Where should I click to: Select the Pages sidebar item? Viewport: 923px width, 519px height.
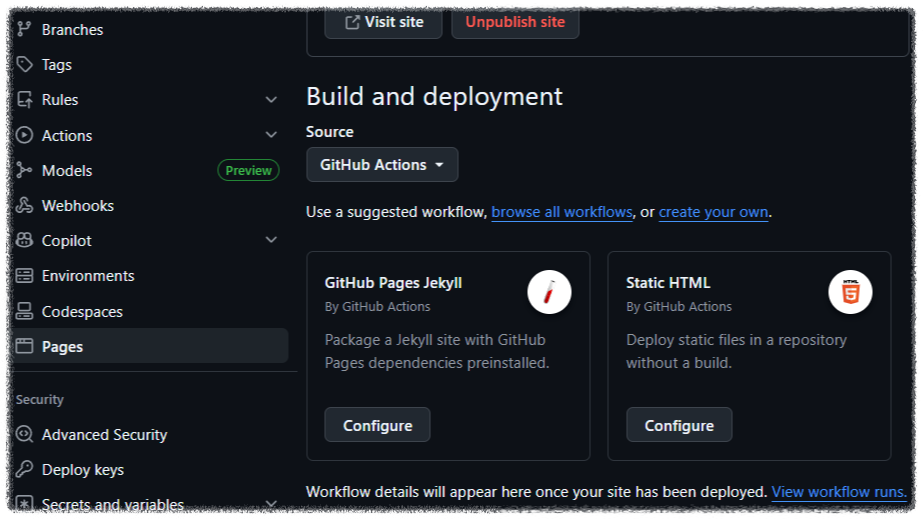[150, 346]
